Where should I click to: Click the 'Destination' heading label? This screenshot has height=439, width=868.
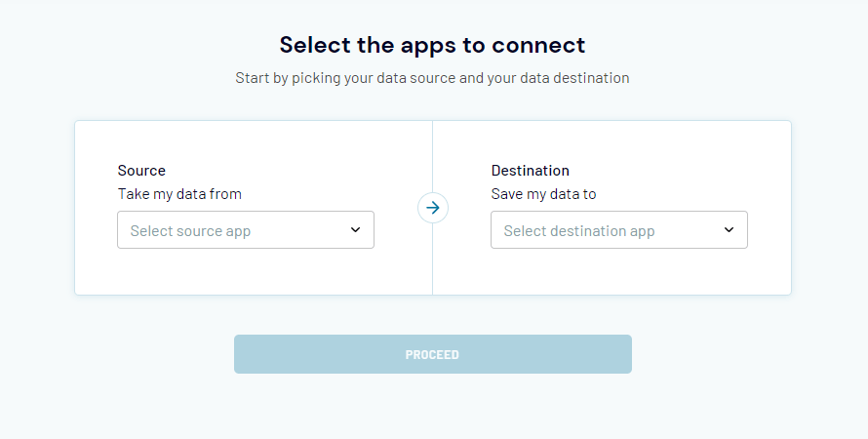531,171
